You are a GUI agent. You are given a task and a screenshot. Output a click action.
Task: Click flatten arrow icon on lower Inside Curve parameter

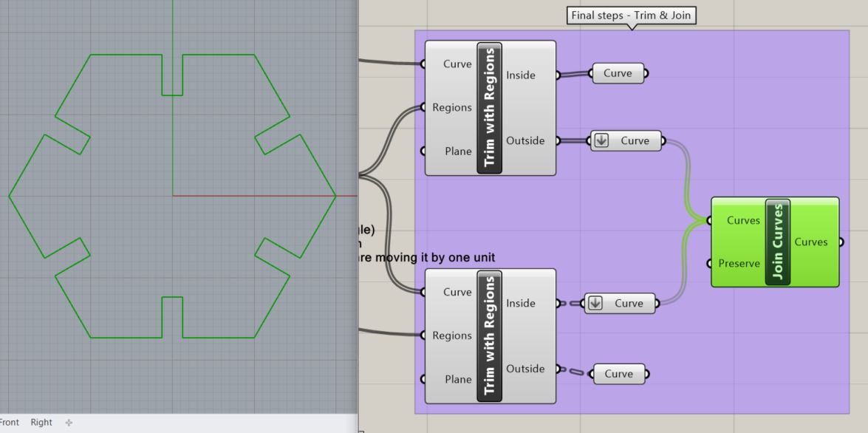click(595, 304)
